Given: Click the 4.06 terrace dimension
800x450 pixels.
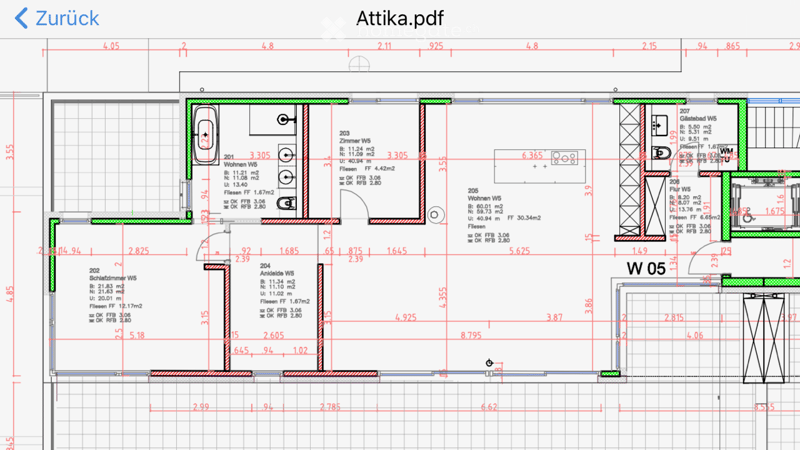Looking at the screenshot, I should 695,336.
